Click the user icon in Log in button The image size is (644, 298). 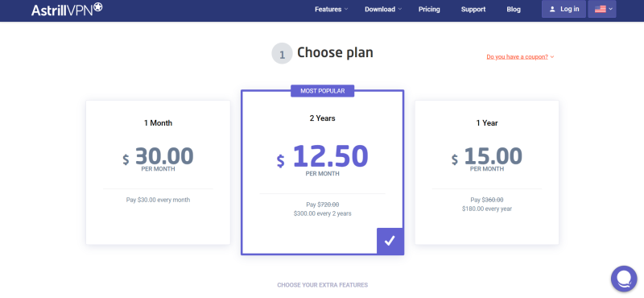coord(552,9)
